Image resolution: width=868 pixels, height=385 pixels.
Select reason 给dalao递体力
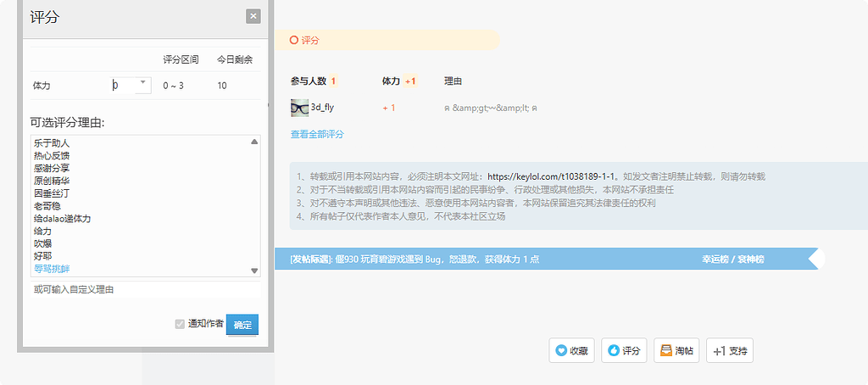pyautogui.click(x=62, y=218)
